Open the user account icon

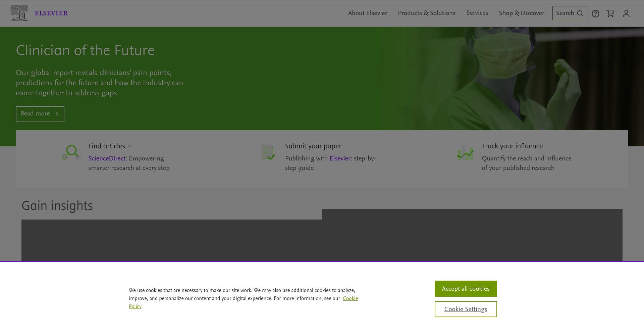626,13
